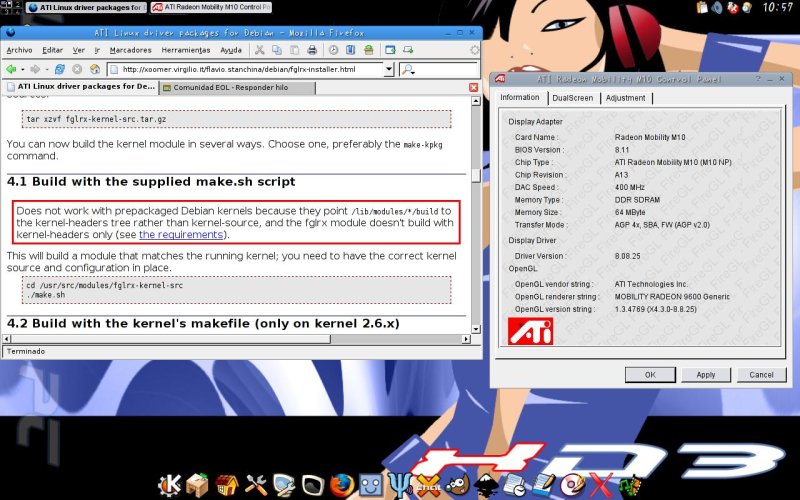Open the search engine selector dropdown
This screenshot has height=500, width=800.
coord(408,69)
